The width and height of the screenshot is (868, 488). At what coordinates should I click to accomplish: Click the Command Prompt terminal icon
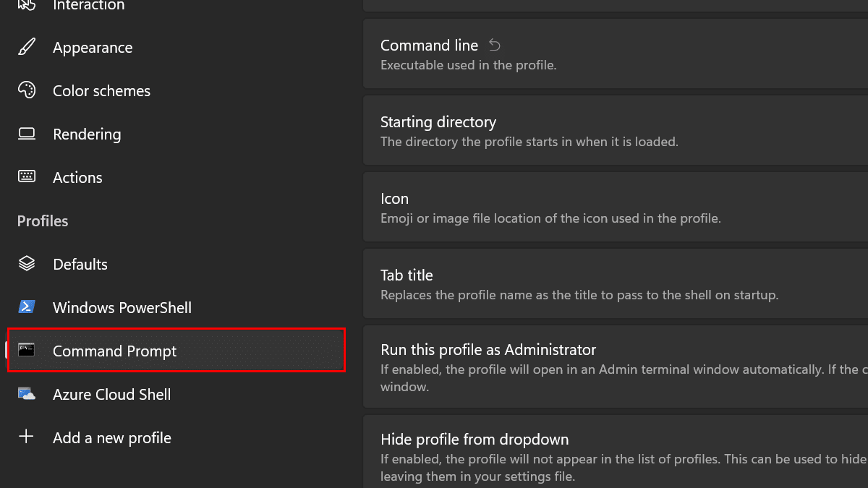coord(27,351)
